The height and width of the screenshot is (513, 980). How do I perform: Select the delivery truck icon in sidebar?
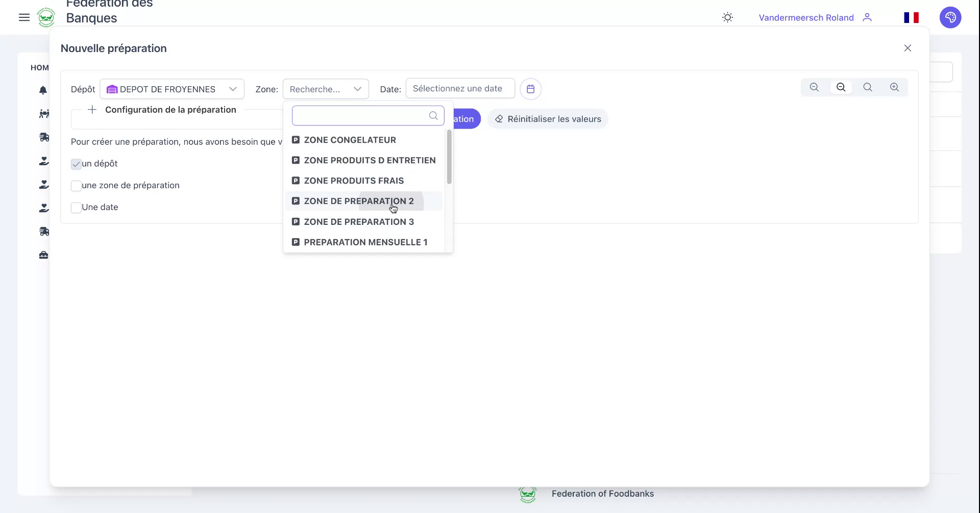[x=43, y=137]
